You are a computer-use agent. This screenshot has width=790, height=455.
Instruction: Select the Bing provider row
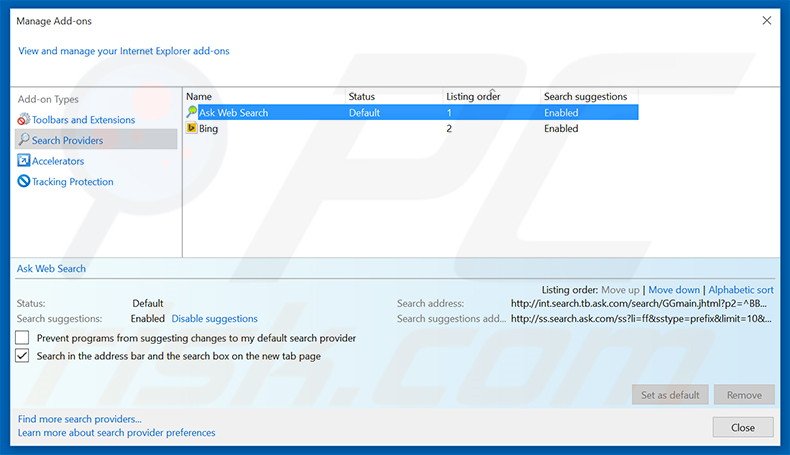(x=412, y=128)
